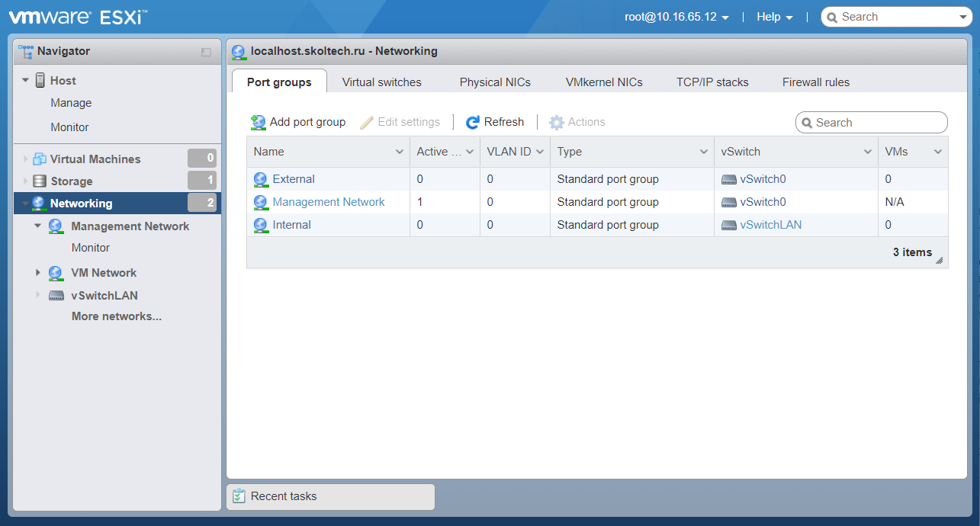
Task: Switch to the Physical NICs tab
Action: (495, 82)
